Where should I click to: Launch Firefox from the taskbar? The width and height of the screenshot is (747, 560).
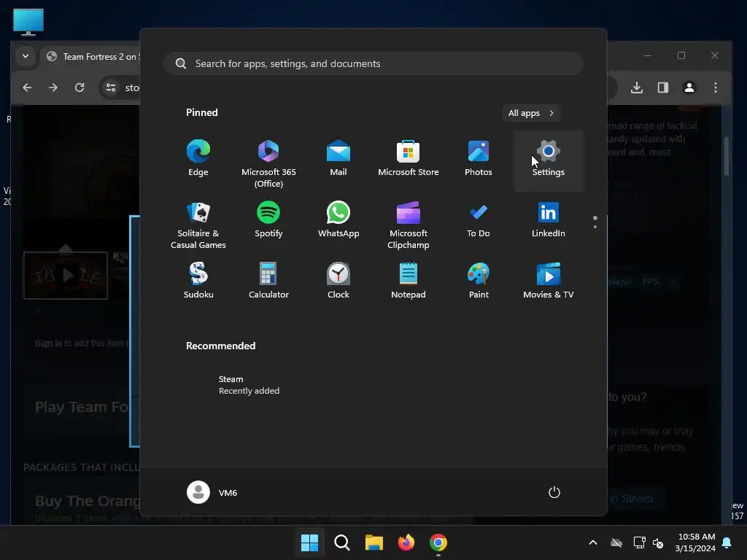(x=406, y=542)
